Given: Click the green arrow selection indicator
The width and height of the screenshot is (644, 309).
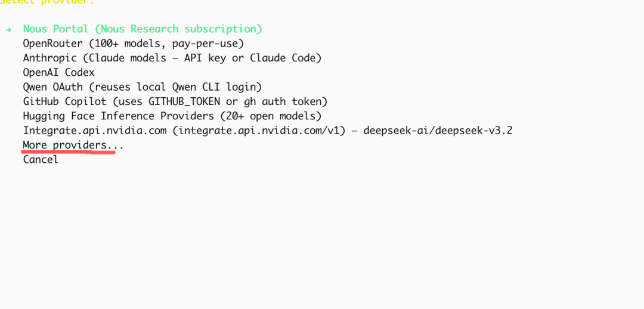Looking at the screenshot, I should point(8,29).
